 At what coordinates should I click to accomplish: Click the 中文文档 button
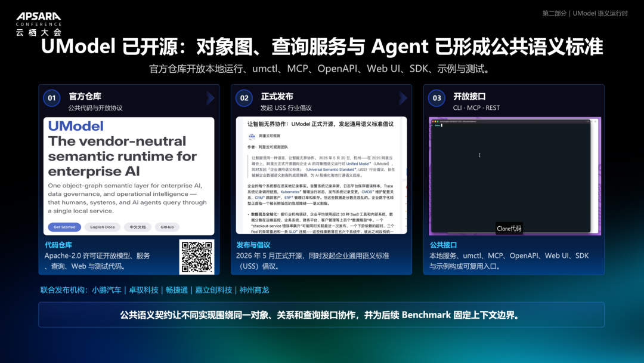coord(138,227)
